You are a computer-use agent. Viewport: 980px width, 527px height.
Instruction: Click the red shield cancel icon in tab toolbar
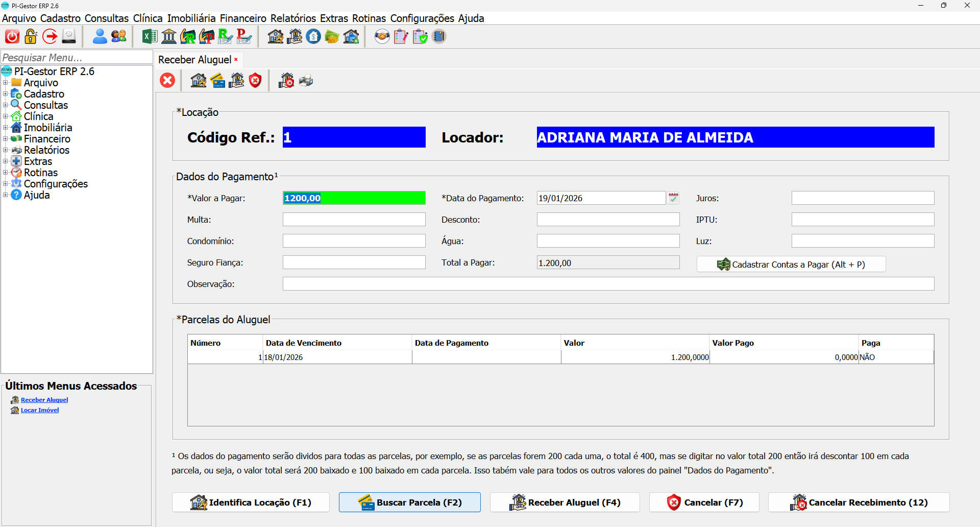(255, 81)
